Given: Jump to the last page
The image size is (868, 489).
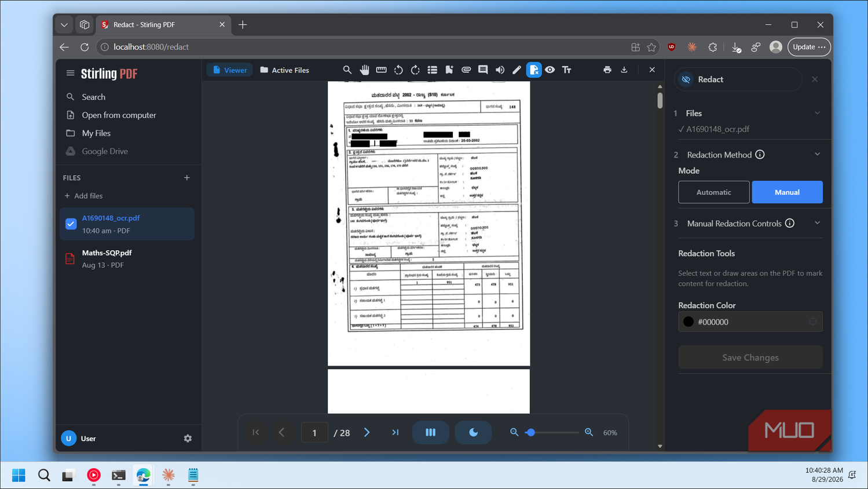Looking at the screenshot, I should point(395,432).
